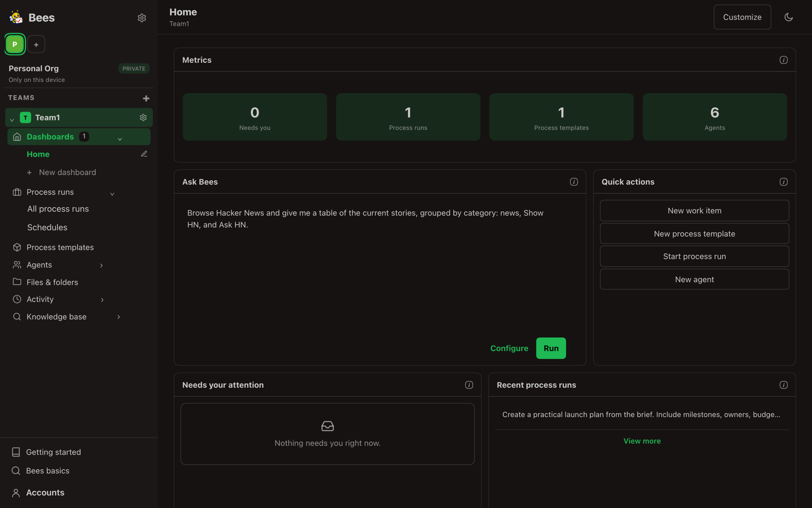
Task: Click New process template button
Action: pos(694,234)
